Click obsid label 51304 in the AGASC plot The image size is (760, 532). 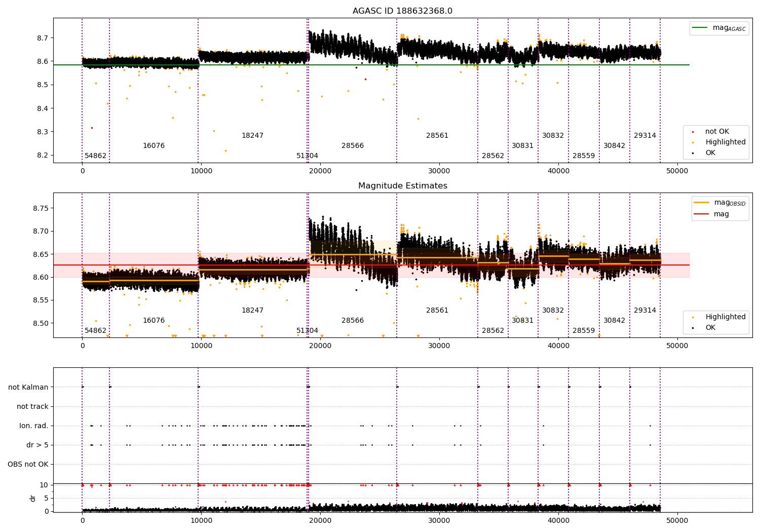point(308,156)
